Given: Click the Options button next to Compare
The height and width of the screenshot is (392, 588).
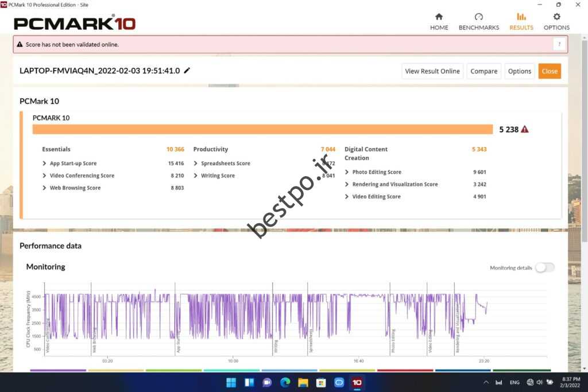Looking at the screenshot, I should (519, 71).
